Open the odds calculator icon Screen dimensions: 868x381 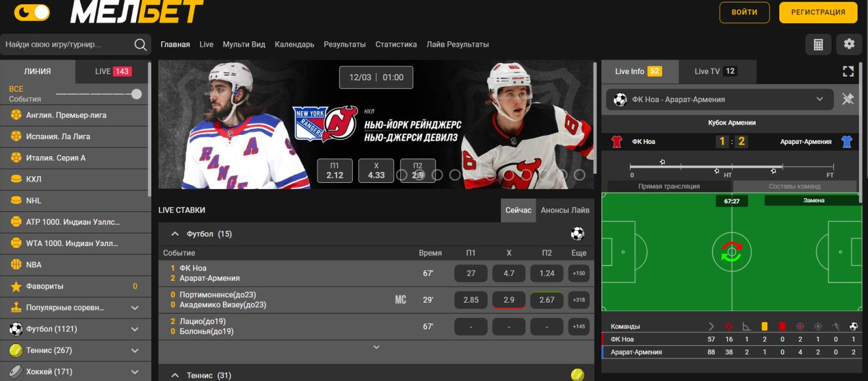(x=818, y=44)
